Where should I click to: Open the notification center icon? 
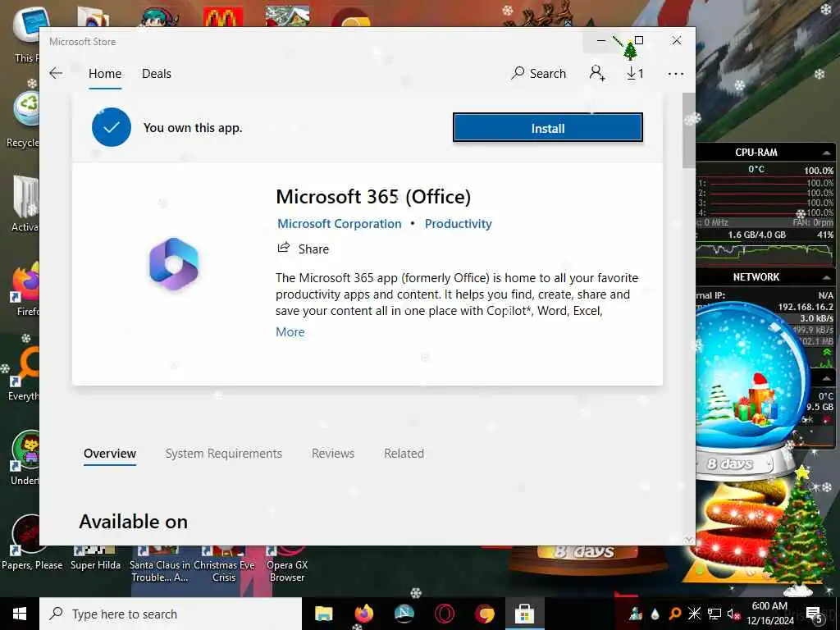click(815, 614)
